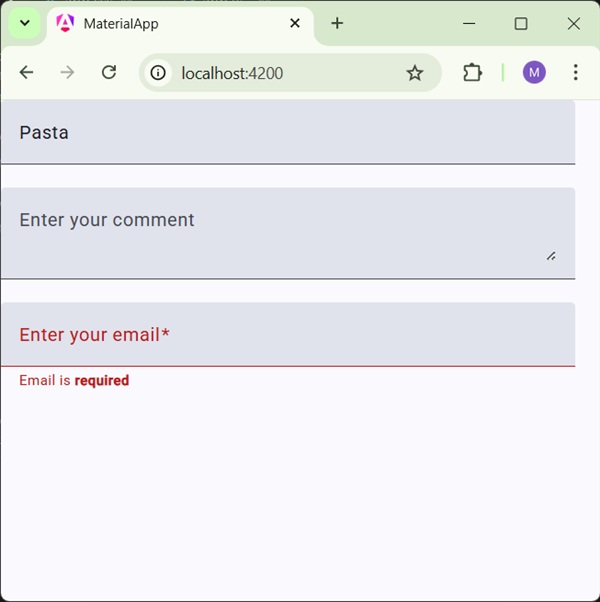
Task: Maximize the browser window
Action: point(521,23)
